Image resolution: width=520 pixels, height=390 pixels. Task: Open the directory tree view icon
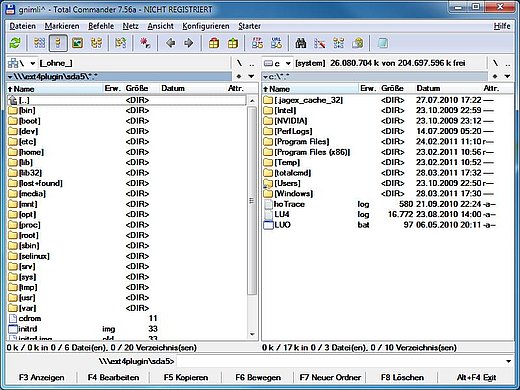click(96, 43)
